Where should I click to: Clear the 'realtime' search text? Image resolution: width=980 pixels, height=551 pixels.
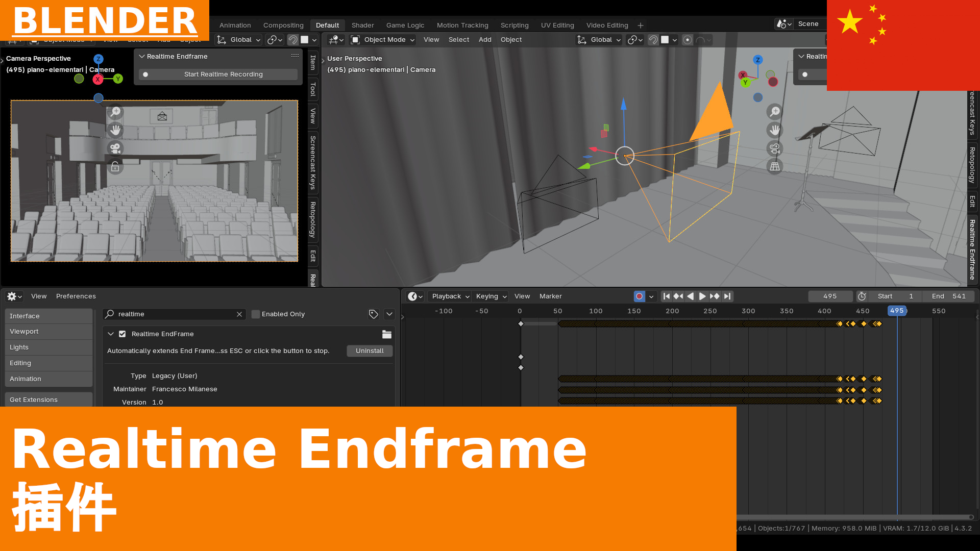[239, 314]
